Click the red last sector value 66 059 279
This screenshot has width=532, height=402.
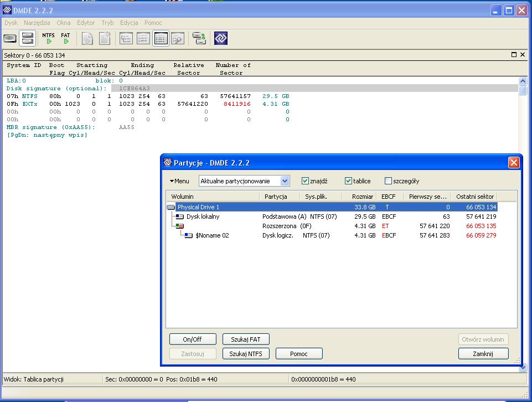pyautogui.click(x=481, y=235)
